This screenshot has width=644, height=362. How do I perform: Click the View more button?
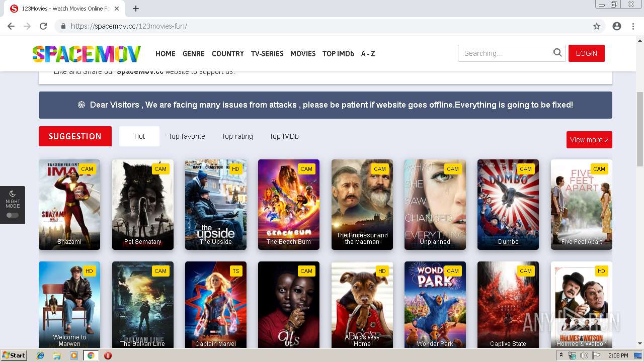click(589, 140)
